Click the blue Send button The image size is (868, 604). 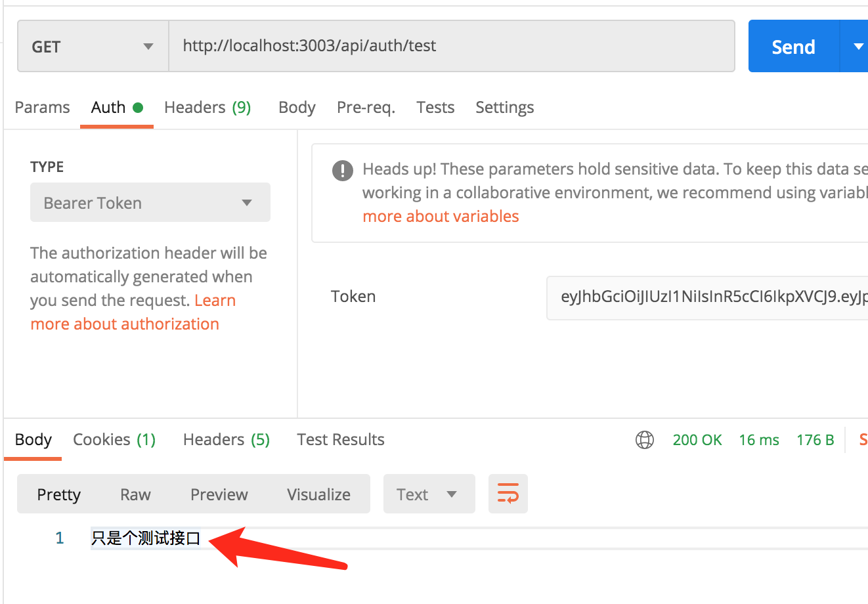click(x=794, y=46)
